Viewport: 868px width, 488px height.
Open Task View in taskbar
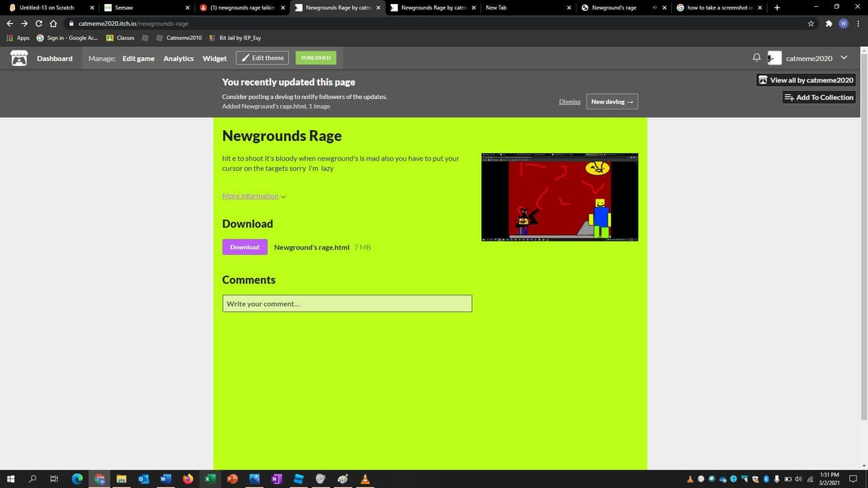(x=54, y=479)
